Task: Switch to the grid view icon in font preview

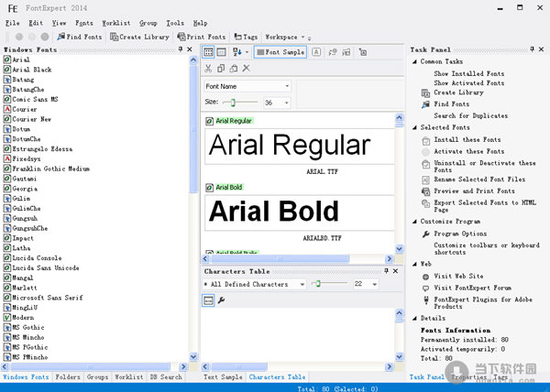Action: pos(208,52)
